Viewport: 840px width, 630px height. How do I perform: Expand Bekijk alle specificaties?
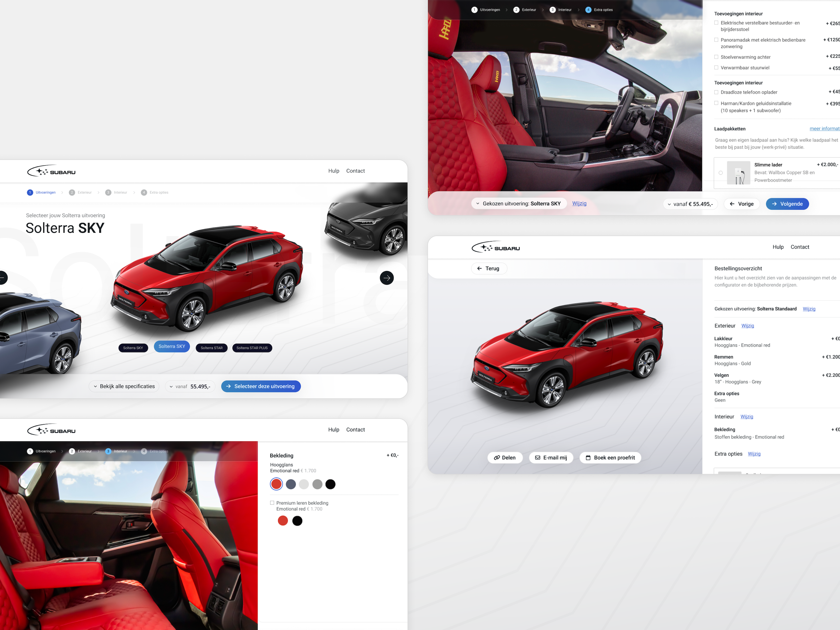click(x=124, y=386)
